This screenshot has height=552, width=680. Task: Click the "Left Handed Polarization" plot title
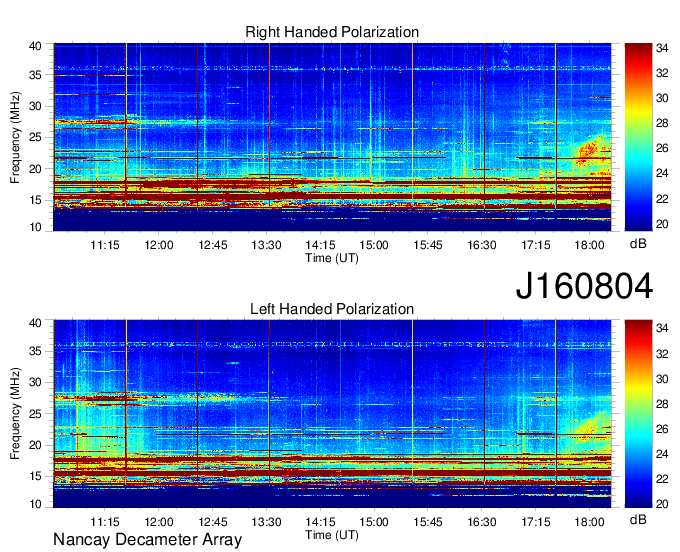(332, 309)
